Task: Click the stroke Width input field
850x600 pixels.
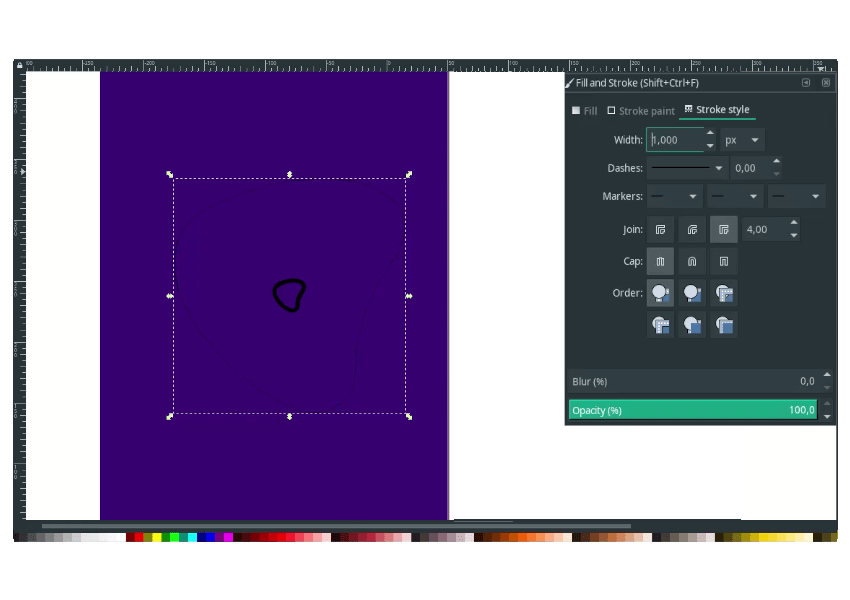Action: [675, 140]
